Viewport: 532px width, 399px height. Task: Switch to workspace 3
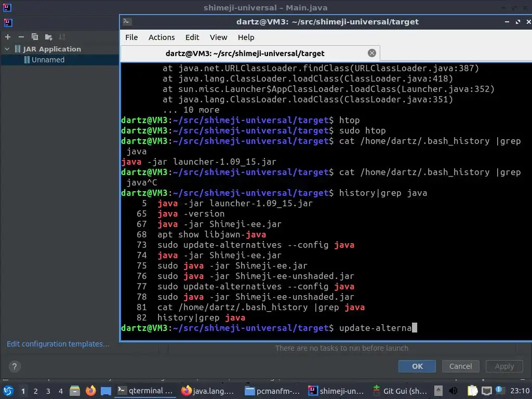[48, 391]
